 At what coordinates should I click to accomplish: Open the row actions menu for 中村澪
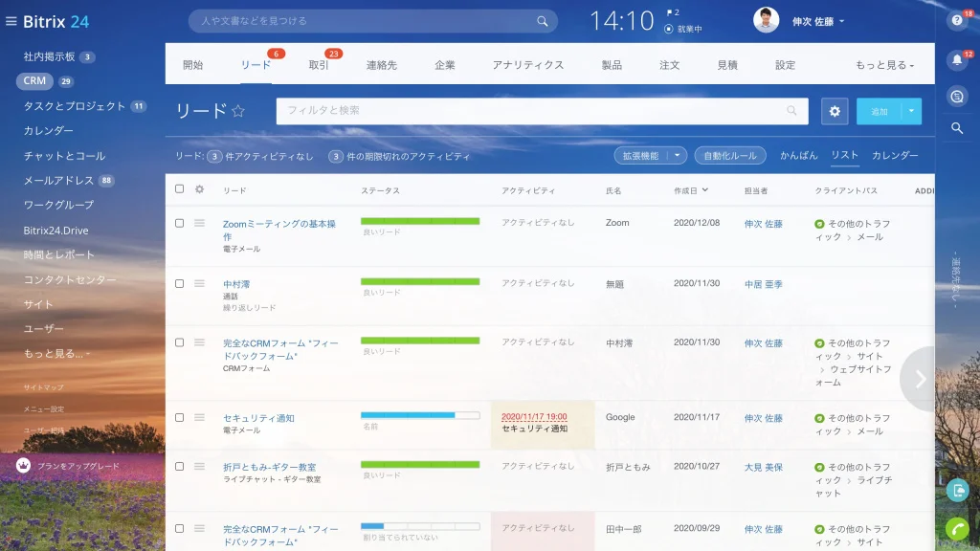click(199, 283)
